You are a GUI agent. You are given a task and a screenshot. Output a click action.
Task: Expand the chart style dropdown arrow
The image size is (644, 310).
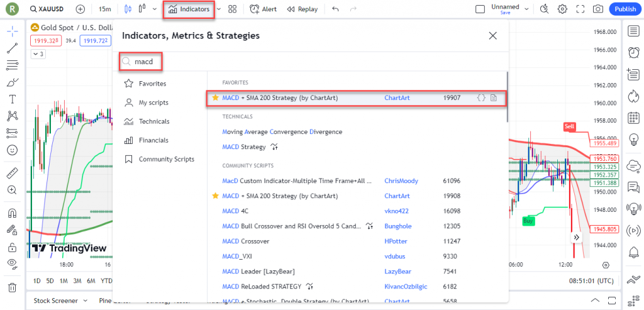(x=155, y=9)
